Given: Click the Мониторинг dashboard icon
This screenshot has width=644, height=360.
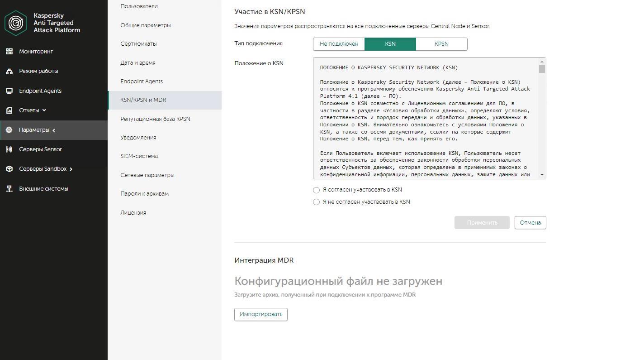Looking at the screenshot, I should pyautogui.click(x=9, y=52).
